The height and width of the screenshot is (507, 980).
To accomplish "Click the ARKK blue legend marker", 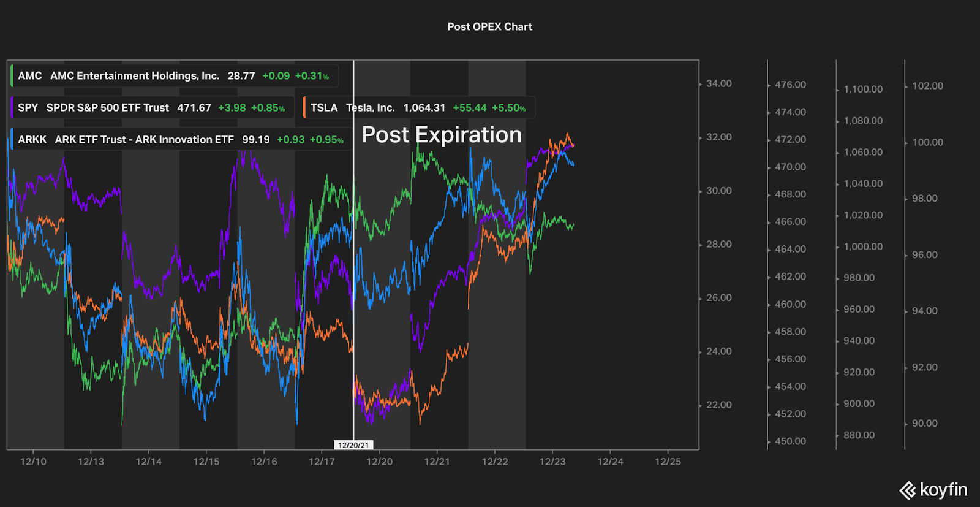I will click(12, 140).
